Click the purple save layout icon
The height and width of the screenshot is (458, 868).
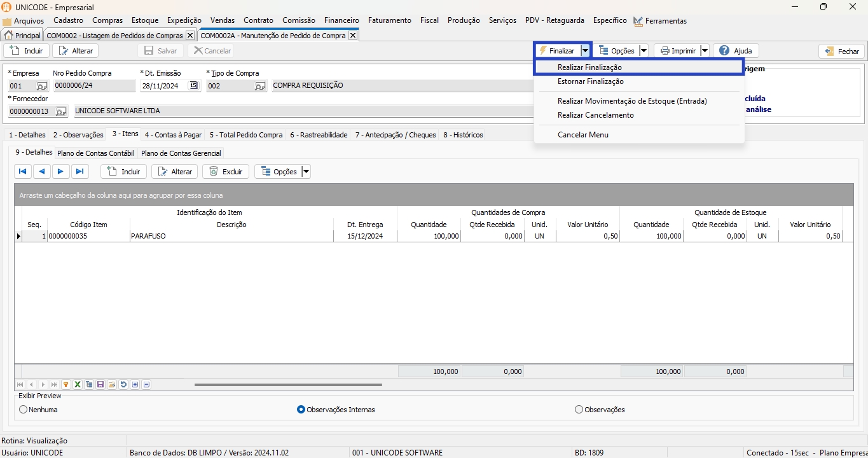pos(100,385)
